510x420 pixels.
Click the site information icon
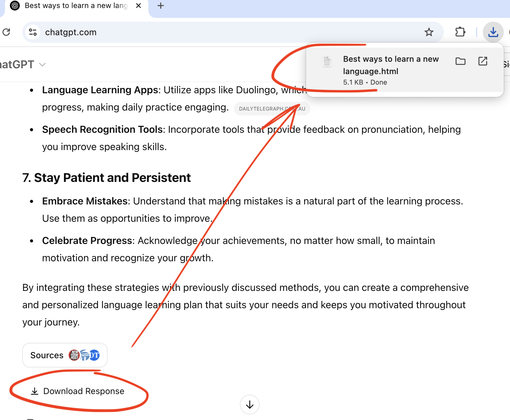tap(33, 32)
